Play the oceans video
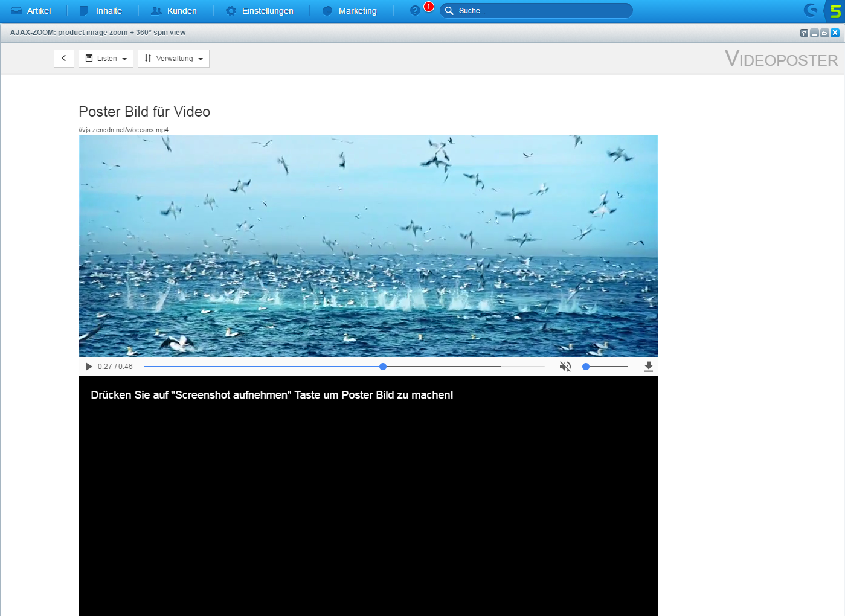 point(89,367)
